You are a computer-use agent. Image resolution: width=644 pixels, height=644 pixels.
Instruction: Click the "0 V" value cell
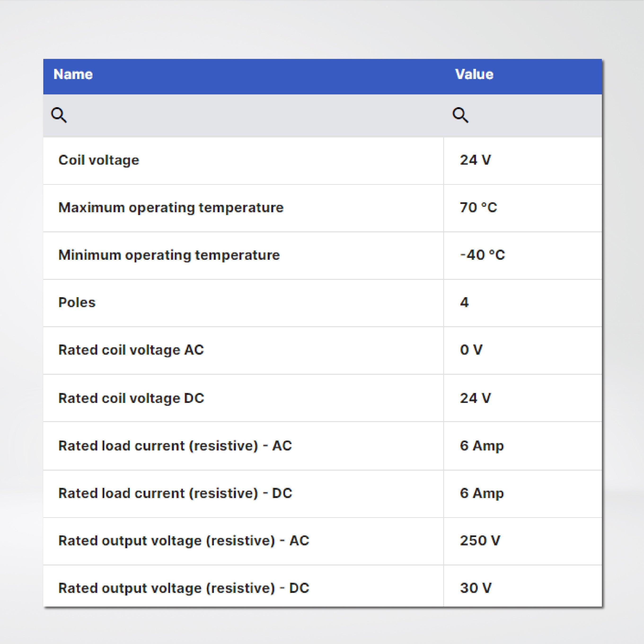pyautogui.click(x=471, y=350)
